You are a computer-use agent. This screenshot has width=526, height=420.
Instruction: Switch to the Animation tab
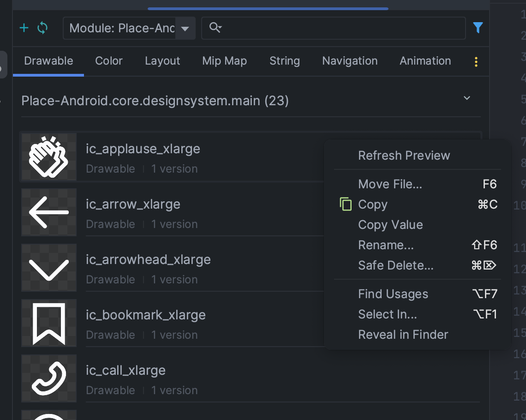[x=425, y=61]
